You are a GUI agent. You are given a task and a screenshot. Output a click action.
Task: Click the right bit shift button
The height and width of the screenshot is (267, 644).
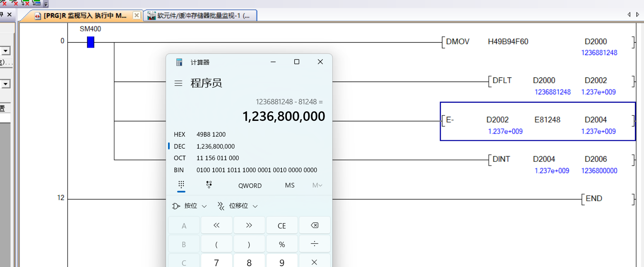(249, 226)
